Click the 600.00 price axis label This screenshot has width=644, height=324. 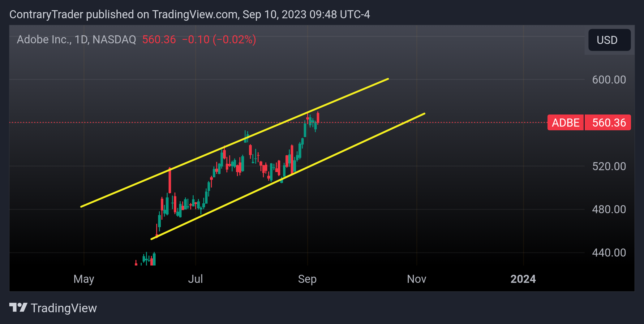(x=609, y=80)
